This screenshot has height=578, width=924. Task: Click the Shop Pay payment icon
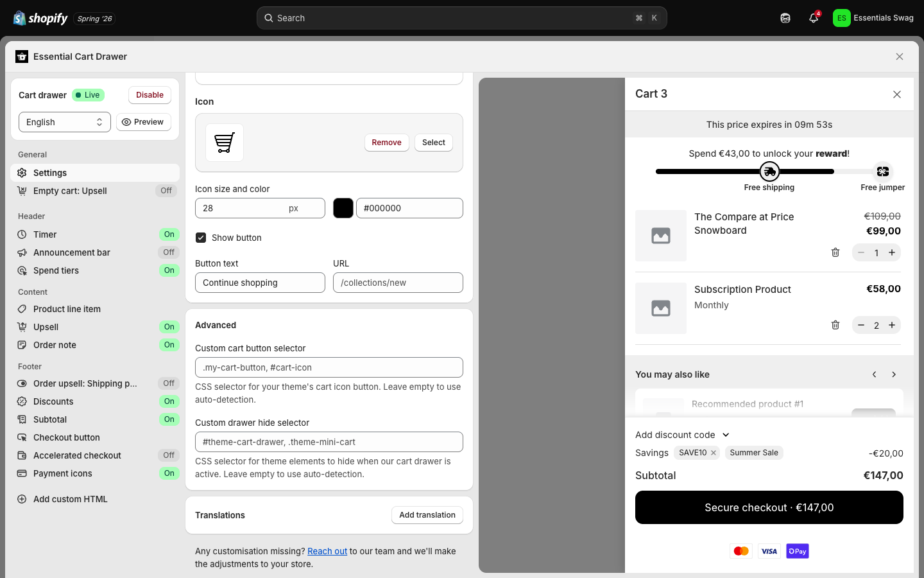point(798,551)
